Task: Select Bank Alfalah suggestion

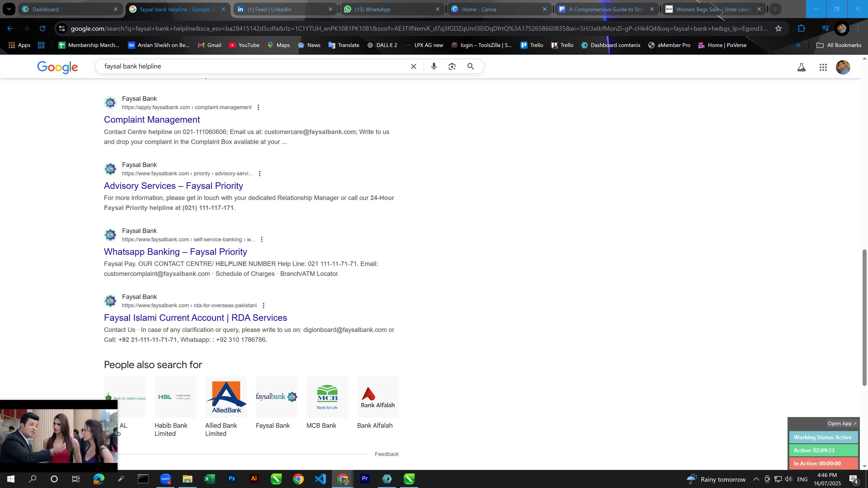Action: (377, 403)
